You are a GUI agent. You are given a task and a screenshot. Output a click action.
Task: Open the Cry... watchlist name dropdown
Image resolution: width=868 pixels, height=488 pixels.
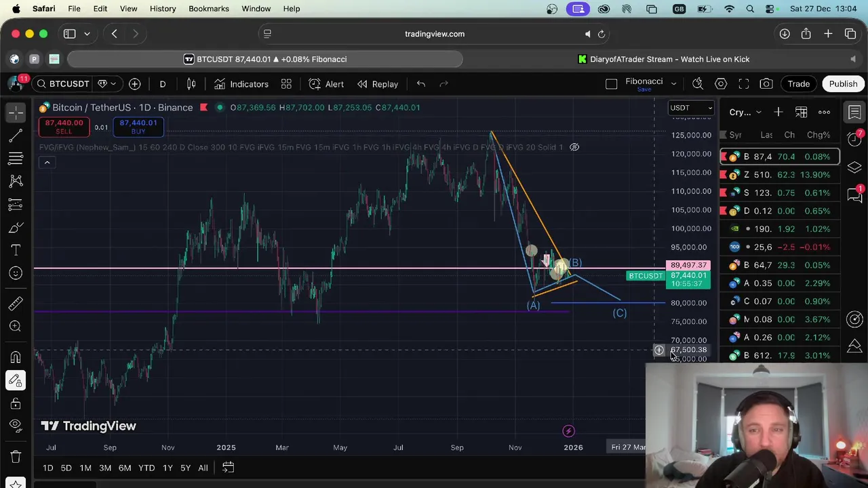tap(745, 112)
